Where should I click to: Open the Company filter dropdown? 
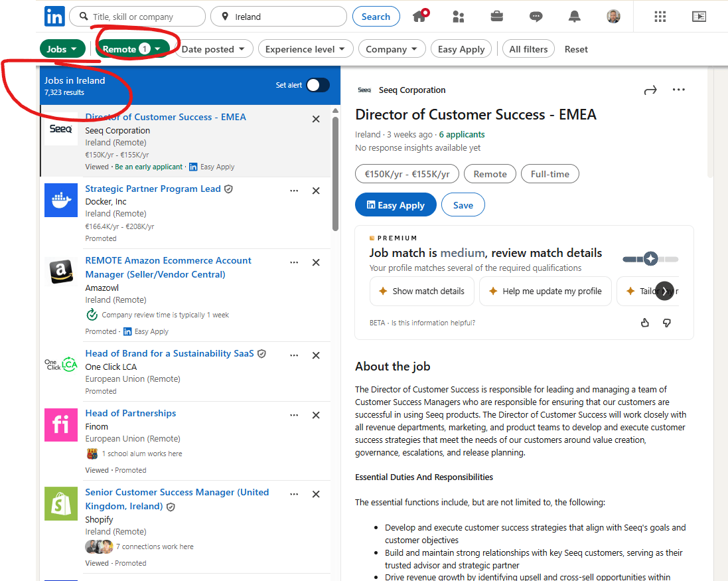click(x=392, y=48)
